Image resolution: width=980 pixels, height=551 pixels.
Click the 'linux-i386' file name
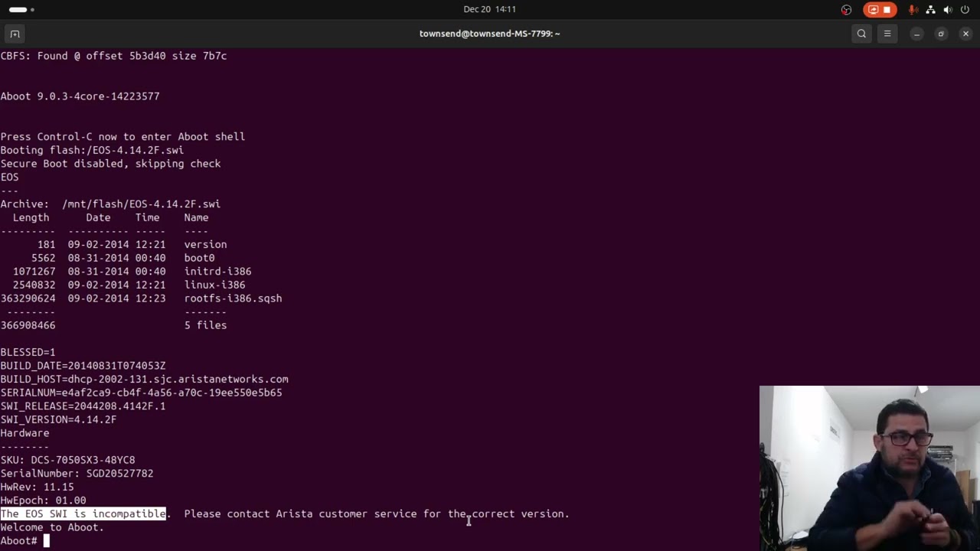click(214, 285)
